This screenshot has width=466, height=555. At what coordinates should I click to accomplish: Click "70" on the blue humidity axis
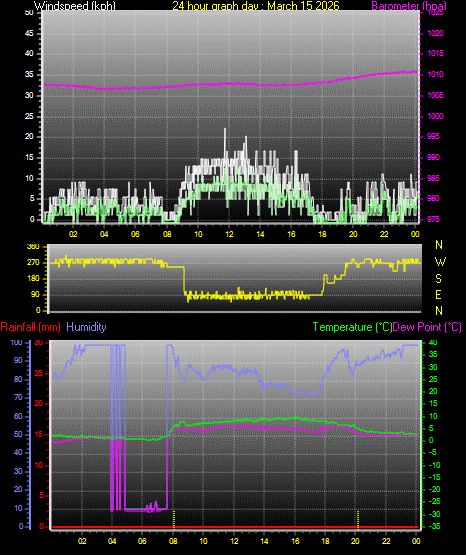click(x=18, y=397)
